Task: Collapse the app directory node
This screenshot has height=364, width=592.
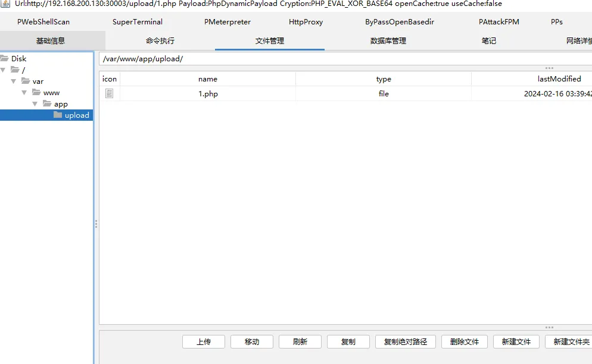Action: (35, 103)
